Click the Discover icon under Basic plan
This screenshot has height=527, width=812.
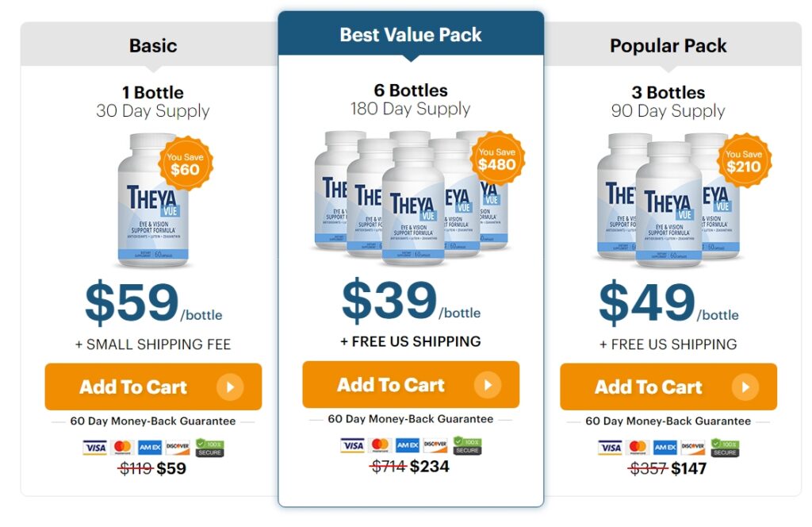coord(178,448)
